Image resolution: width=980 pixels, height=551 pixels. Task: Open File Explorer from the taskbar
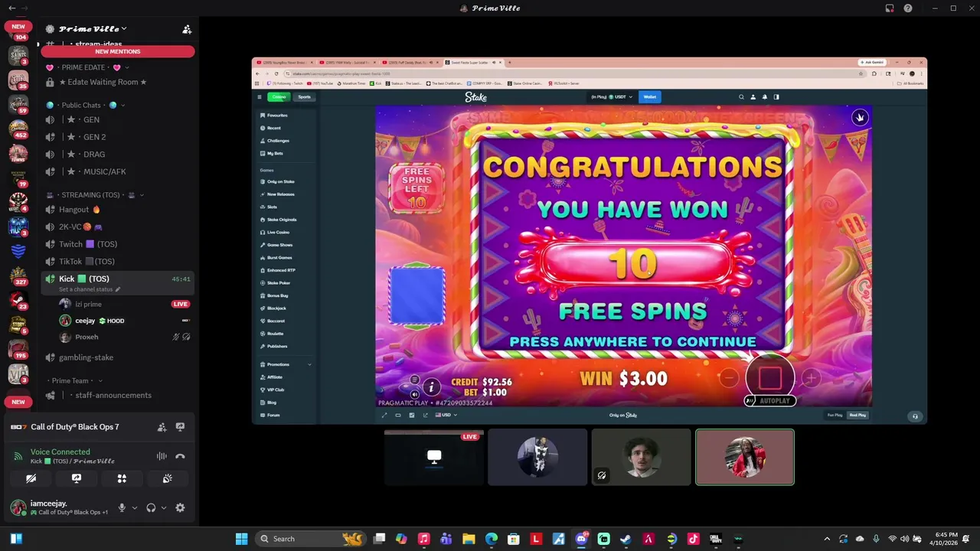(x=469, y=539)
